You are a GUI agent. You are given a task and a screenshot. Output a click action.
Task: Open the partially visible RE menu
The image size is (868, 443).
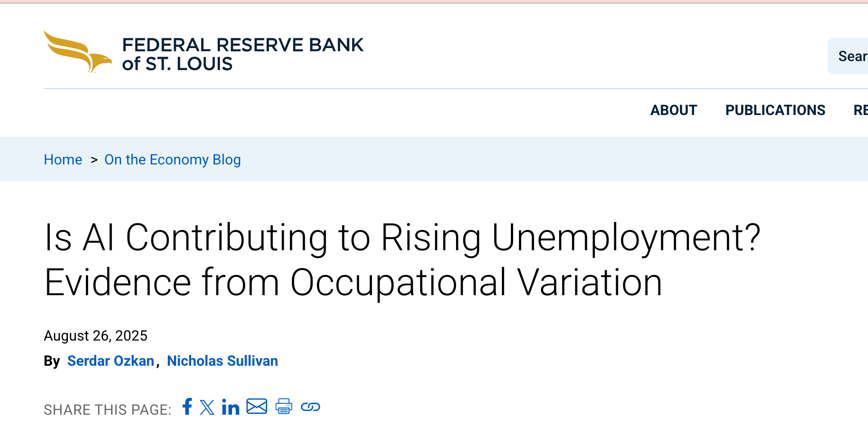point(860,110)
